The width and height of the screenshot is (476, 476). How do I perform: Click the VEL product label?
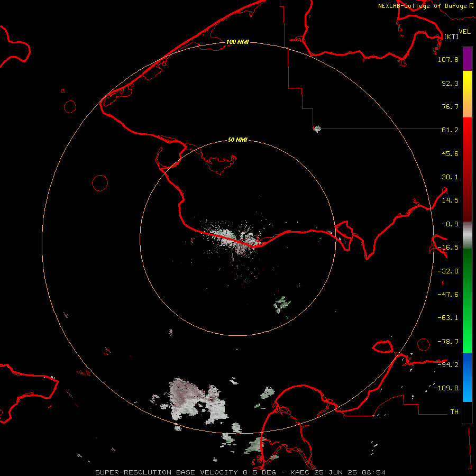pyautogui.click(x=465, y=32)
